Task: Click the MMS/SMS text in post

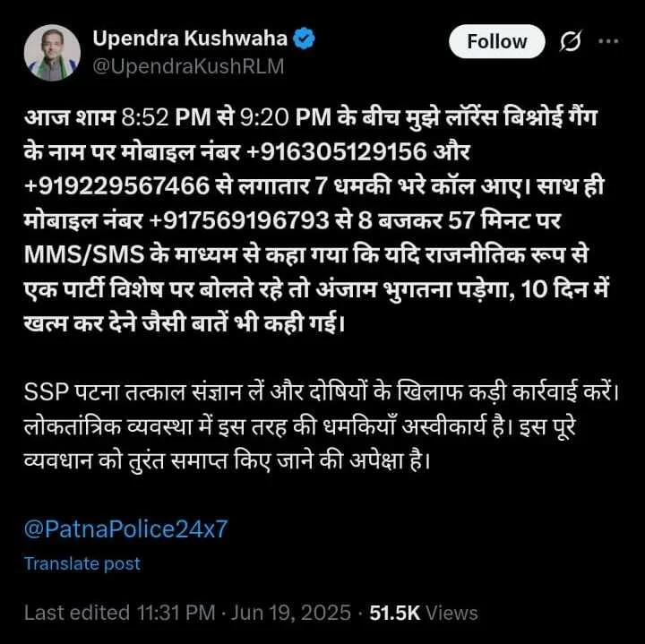Action: 84,255
